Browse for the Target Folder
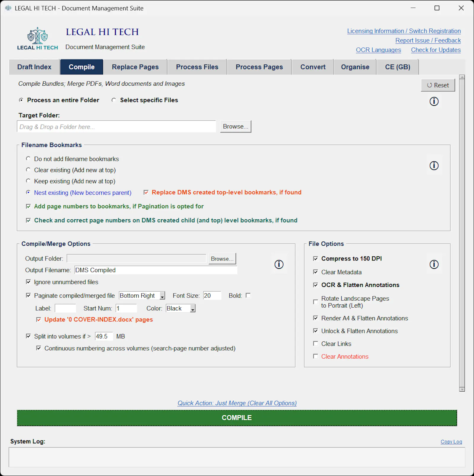This screenshot has width=474, height=476. click(x=236, y=127)
